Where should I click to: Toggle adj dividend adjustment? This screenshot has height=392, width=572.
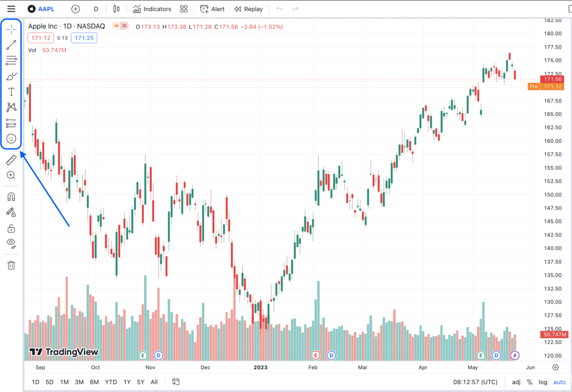pos(516,382)
